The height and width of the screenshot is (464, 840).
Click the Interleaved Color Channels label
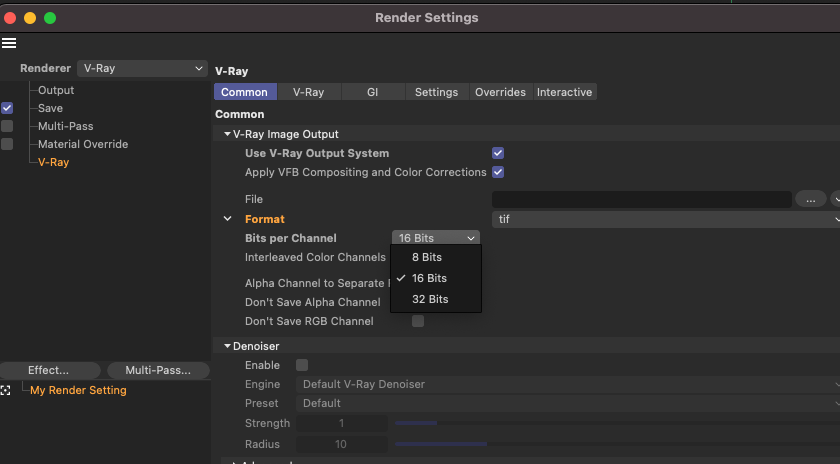pos(315,257)
